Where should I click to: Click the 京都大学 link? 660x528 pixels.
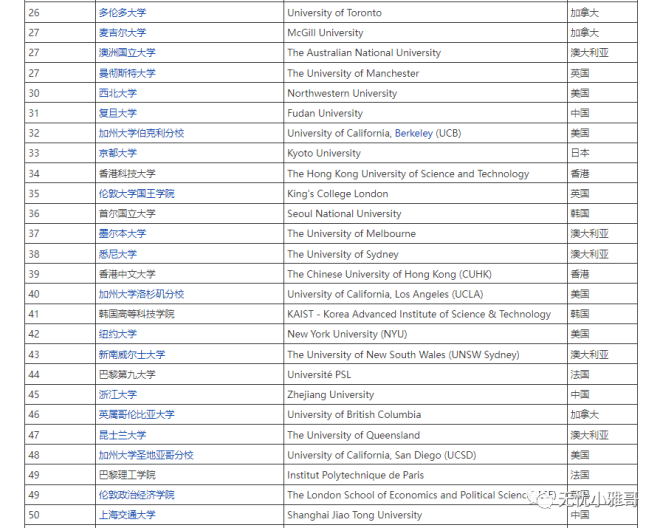click(x=117, y=153)
